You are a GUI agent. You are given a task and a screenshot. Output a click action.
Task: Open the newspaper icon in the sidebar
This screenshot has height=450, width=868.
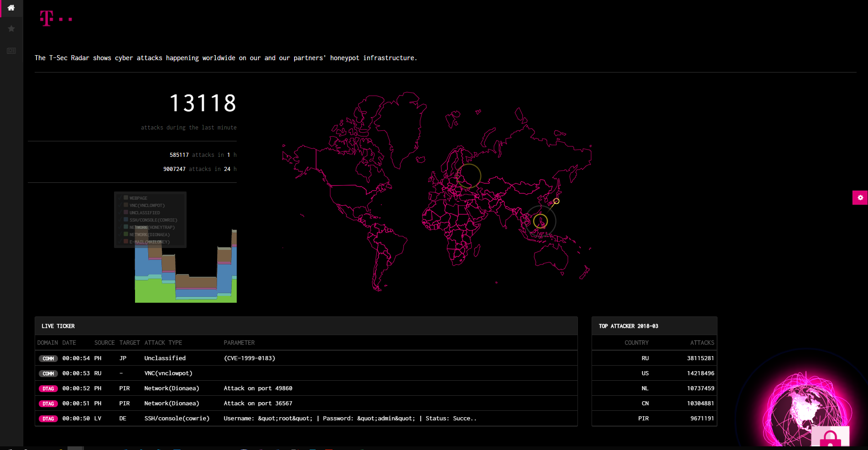[x=11, y=51]
